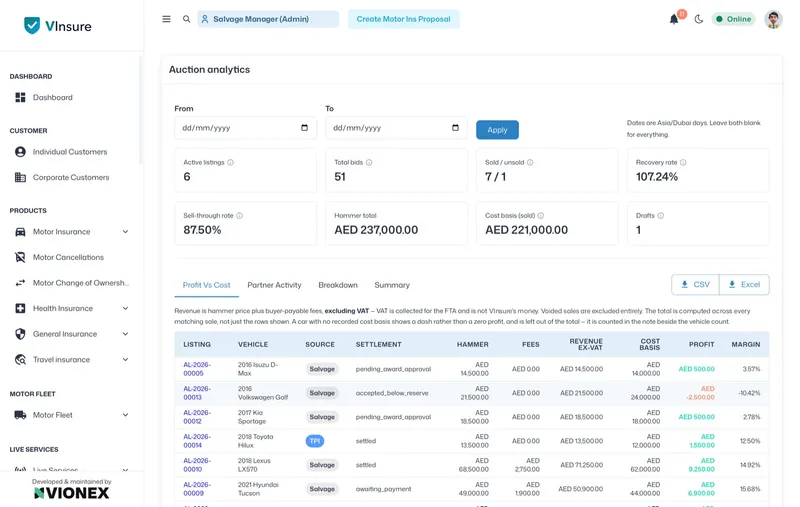Switch to the Partner Activity tab

point(274,285)
